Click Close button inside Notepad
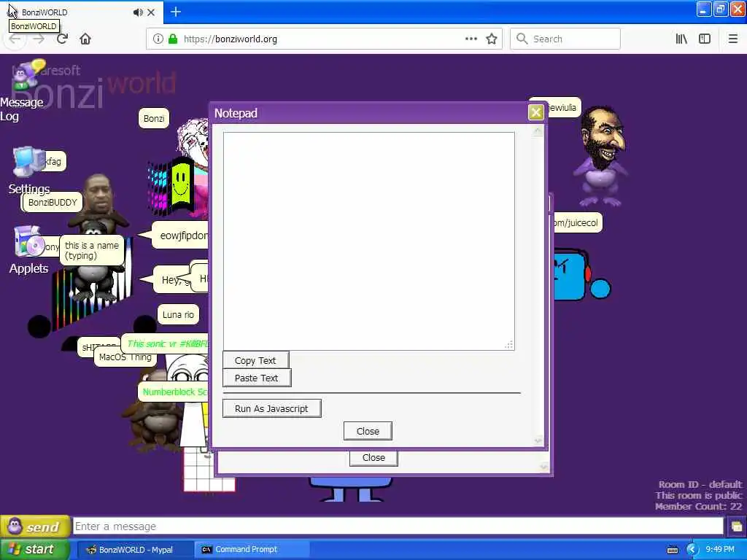Image resolution: width=747 pixels, height=560 pixels. (x=368, y=431)
